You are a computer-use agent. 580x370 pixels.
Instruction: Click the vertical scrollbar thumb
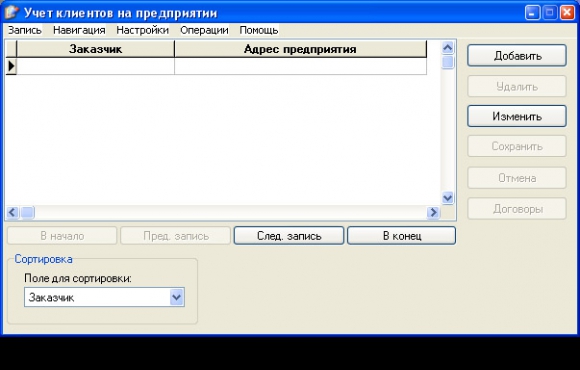448,62
